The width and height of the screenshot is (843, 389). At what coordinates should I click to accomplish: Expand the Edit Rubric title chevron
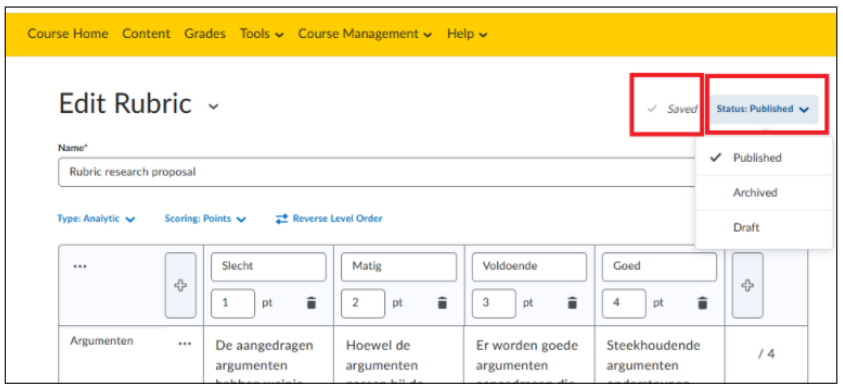click(x=213, y=106)
